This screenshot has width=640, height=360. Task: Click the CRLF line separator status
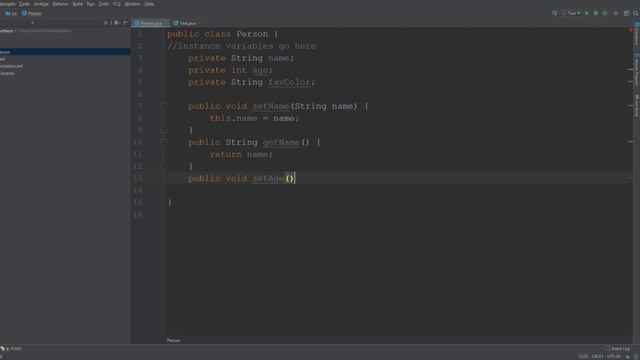[597, 357]
